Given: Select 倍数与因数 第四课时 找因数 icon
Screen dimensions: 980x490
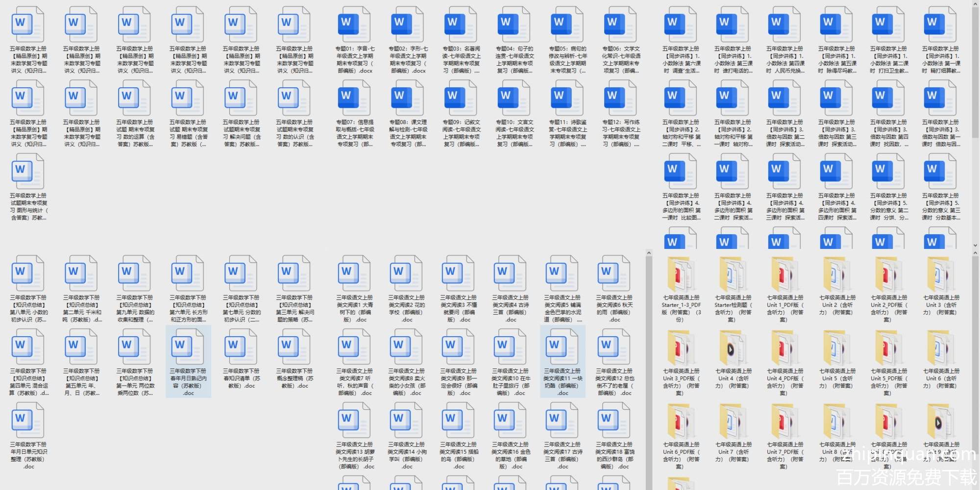Looking at the screenshot, I should click(888, 98).
